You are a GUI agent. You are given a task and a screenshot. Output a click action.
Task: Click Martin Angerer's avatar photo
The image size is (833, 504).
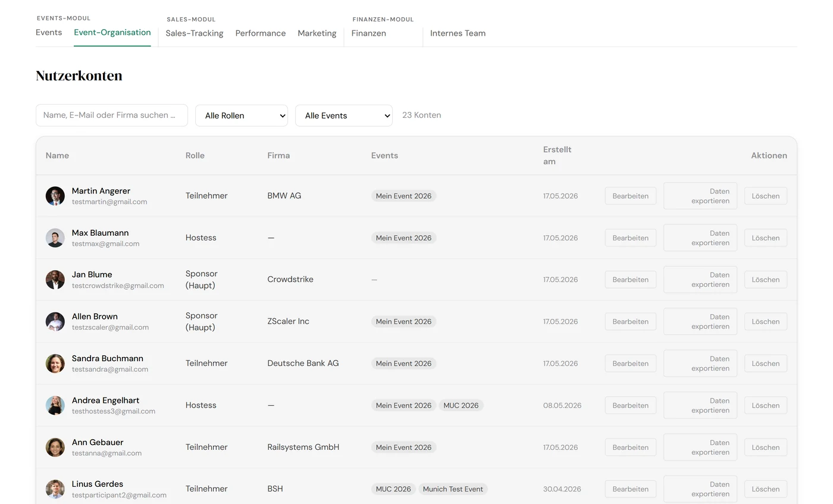point(55,196)
